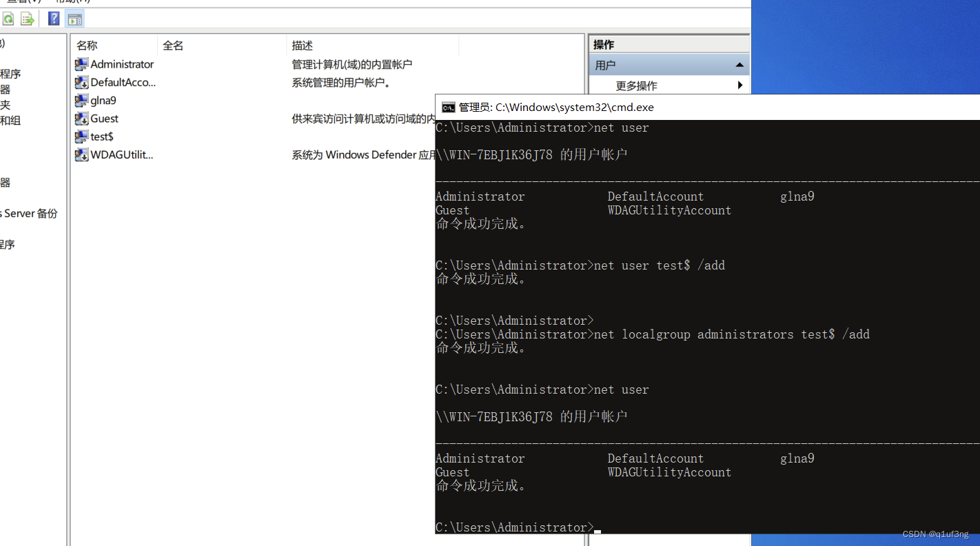Click the description 管理计算机(域)的内置帐户
980x546 pixels.
coord(351,64)
